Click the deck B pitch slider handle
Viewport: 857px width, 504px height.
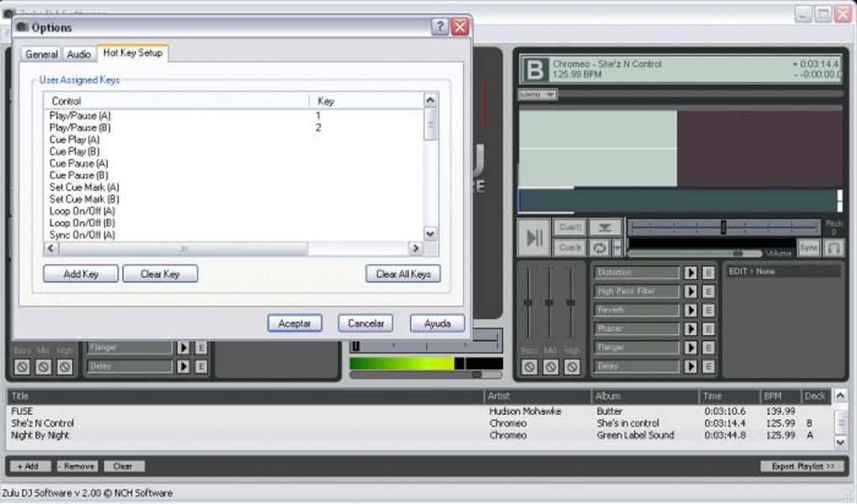723,227
